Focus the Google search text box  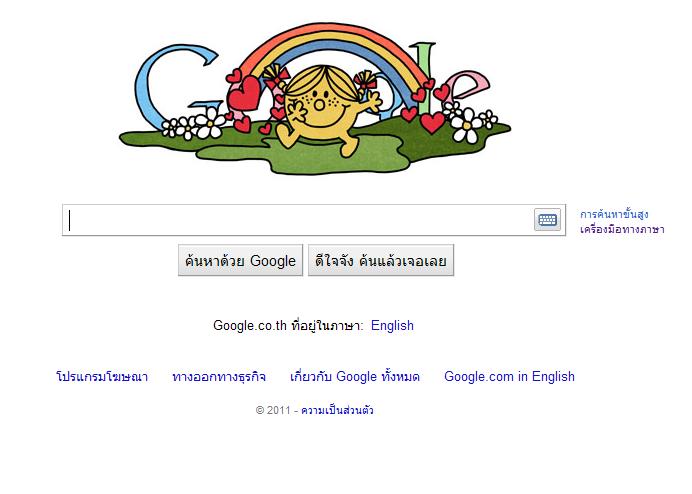tap(298, 220)
